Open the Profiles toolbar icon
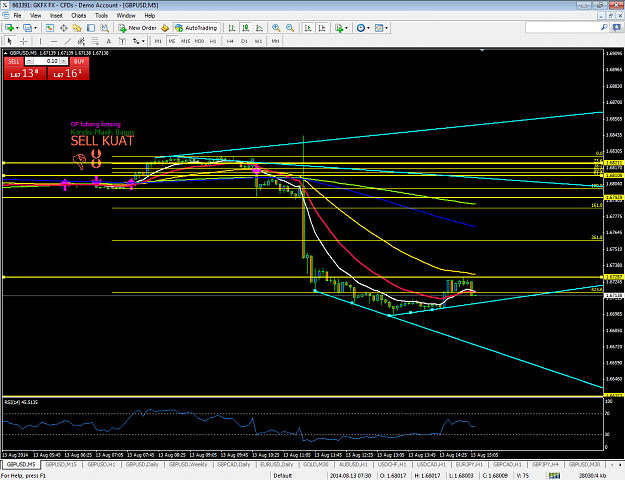Image resolution: width=625 pixels, height=480 pixels. tap(27, 28)
